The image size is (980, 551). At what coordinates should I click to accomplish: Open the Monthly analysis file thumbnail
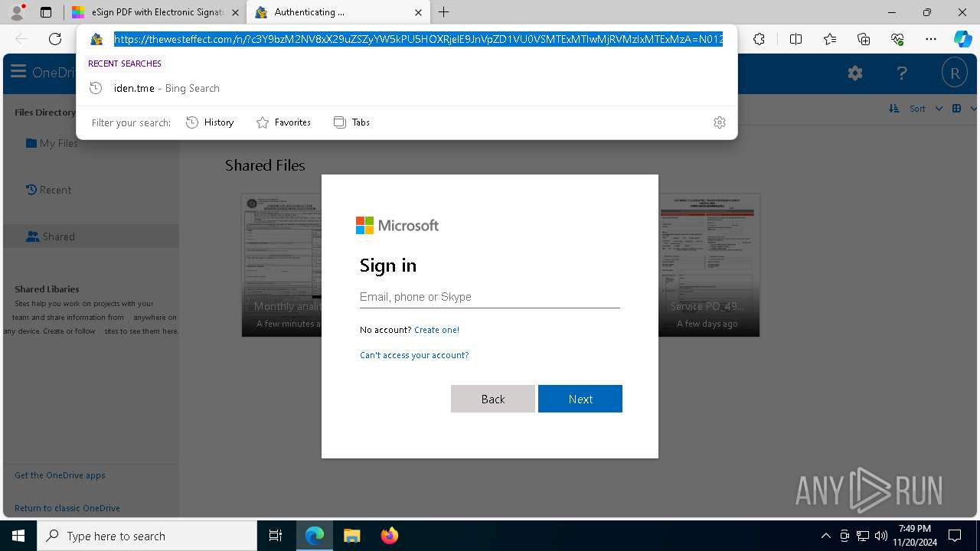(x=282, y=265)
